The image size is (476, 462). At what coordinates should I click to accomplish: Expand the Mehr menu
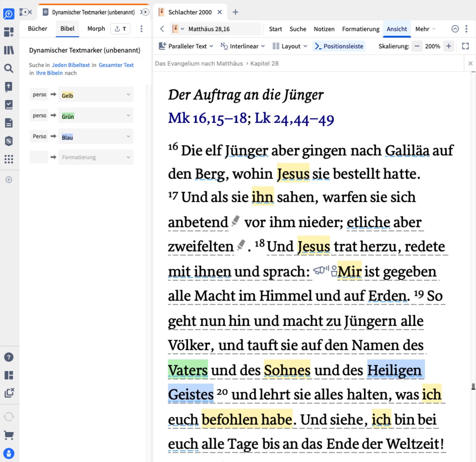(425, 29)
